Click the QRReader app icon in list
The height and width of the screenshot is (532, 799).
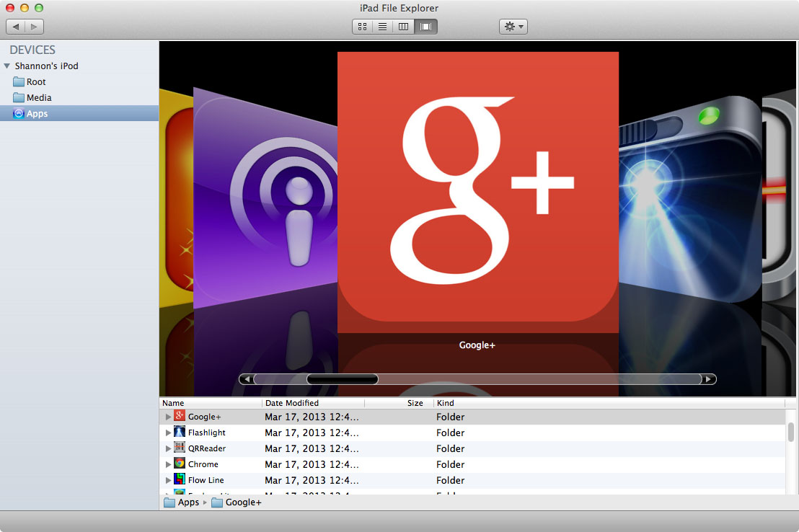[180, 448]
